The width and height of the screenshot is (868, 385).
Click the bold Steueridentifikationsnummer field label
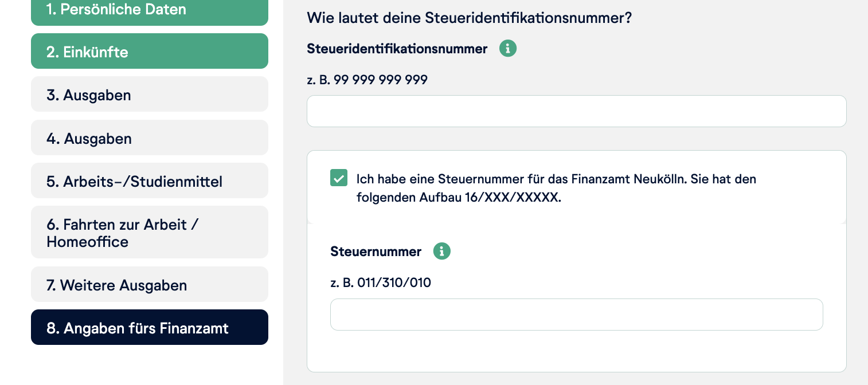[x=397, y=49]
